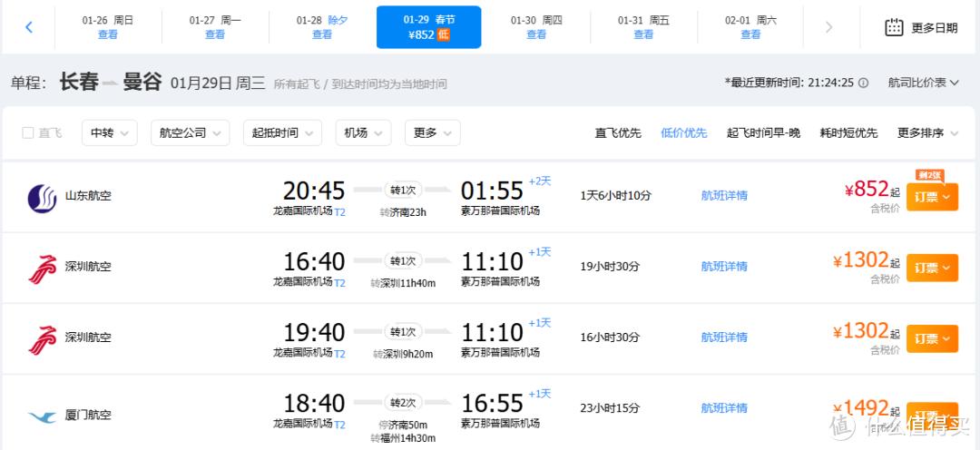Viewport: 980px width, 450px height.
Task: Click the Shenzhen Airlines logo on 19:40 flight
Action: pos(42,338)
